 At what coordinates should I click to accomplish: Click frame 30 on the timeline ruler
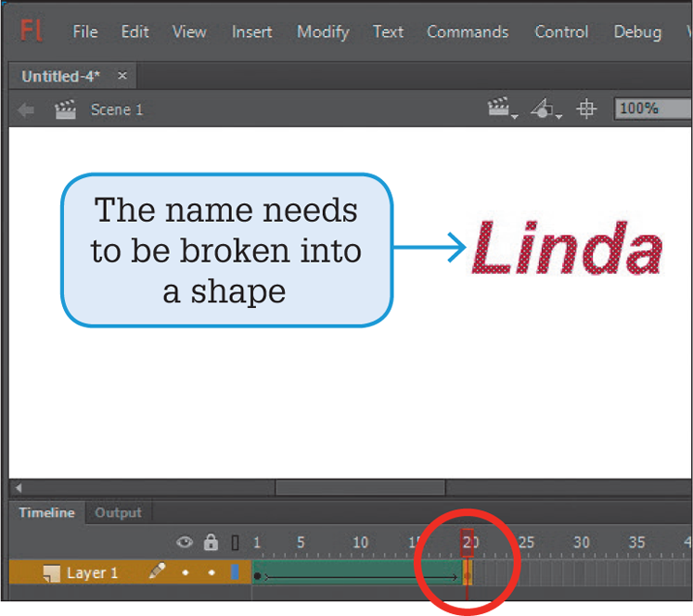(581, 542)
